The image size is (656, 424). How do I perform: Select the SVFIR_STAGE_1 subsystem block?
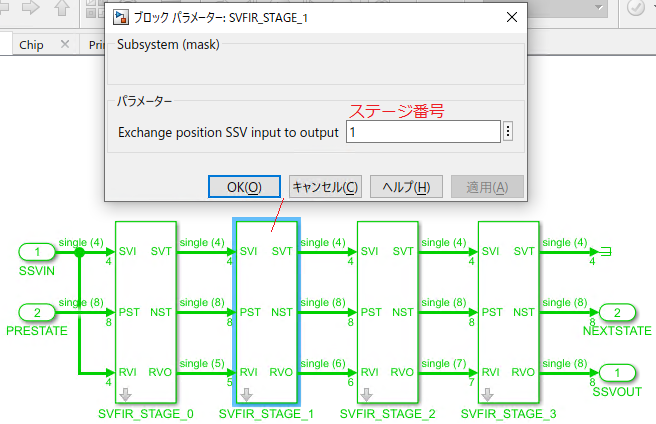[266, 312]
